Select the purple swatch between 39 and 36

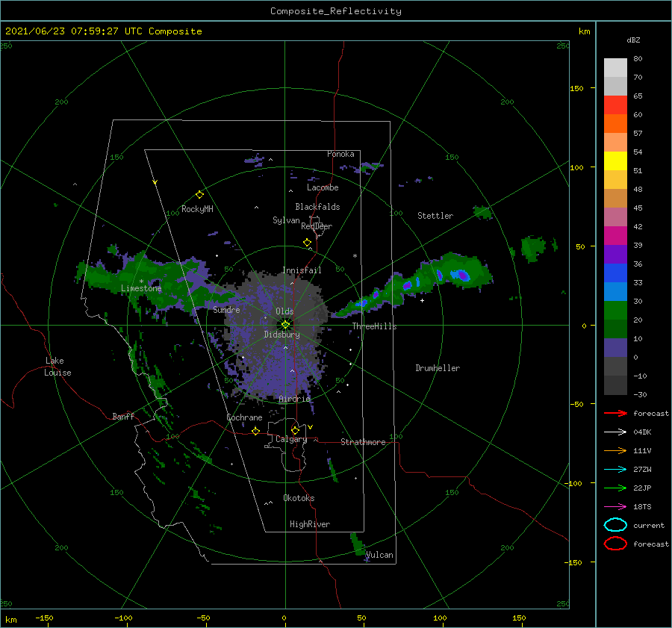click(615, 254)
